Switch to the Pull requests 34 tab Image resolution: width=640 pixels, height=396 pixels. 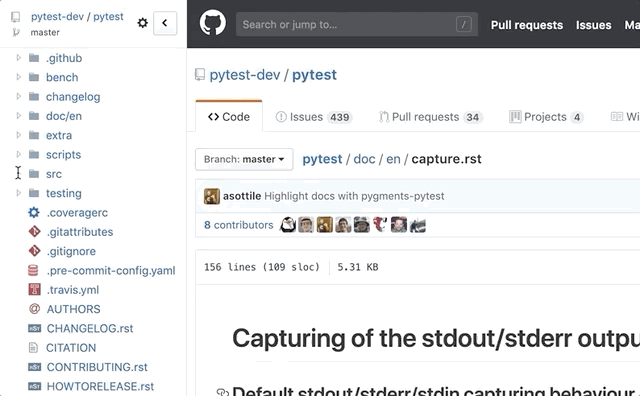[431, 117]
